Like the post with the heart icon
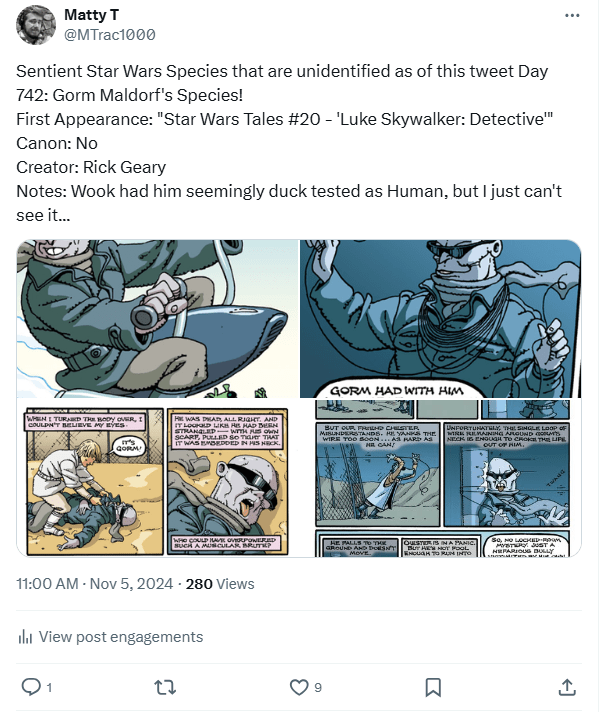This screenshot has height=712, width=601. click(x=298, y=687)
